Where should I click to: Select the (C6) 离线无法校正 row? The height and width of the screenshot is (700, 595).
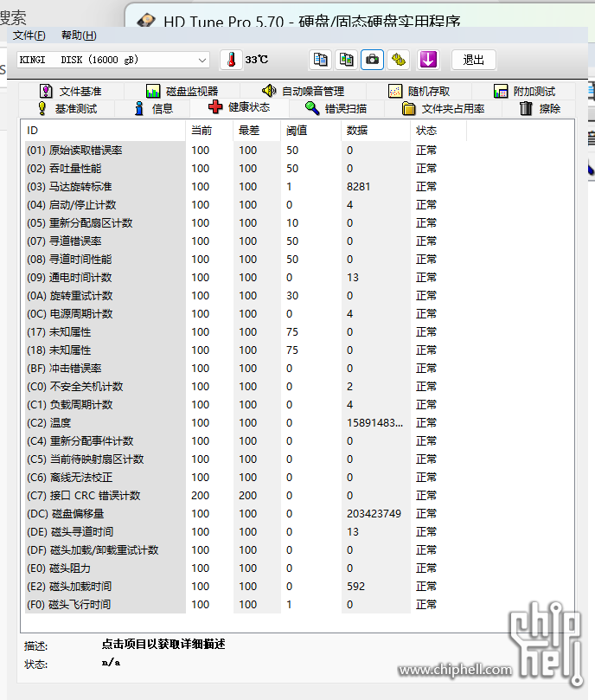246,478
